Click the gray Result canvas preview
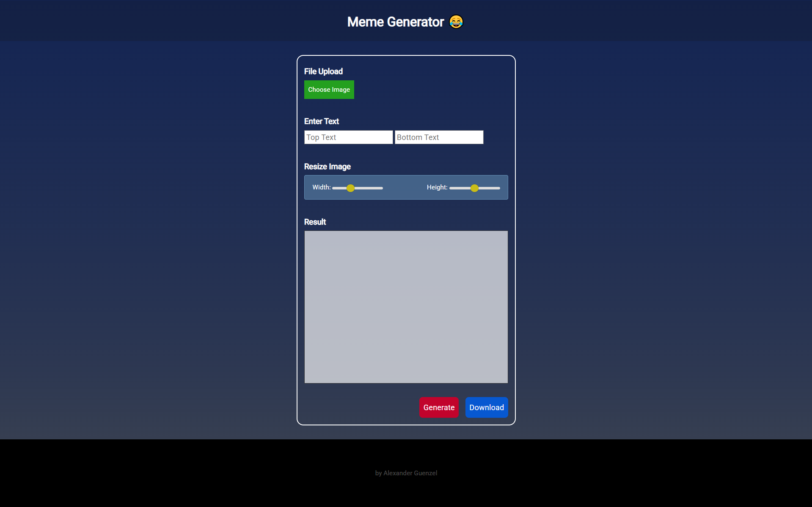 406,307
